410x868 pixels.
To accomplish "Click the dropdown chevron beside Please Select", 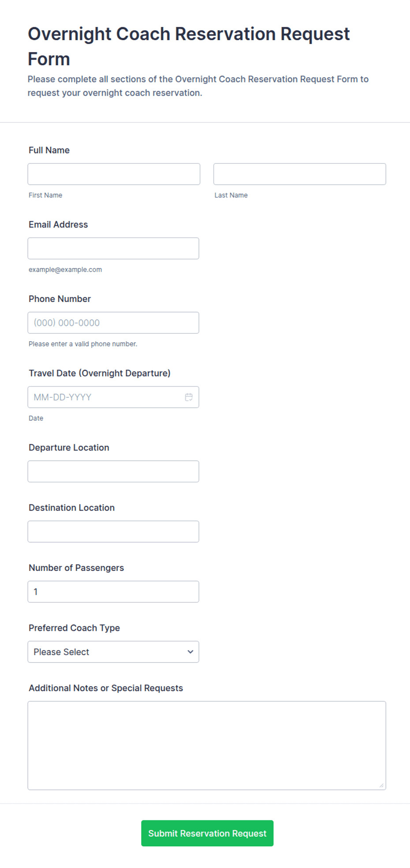I will pos(190,652).
